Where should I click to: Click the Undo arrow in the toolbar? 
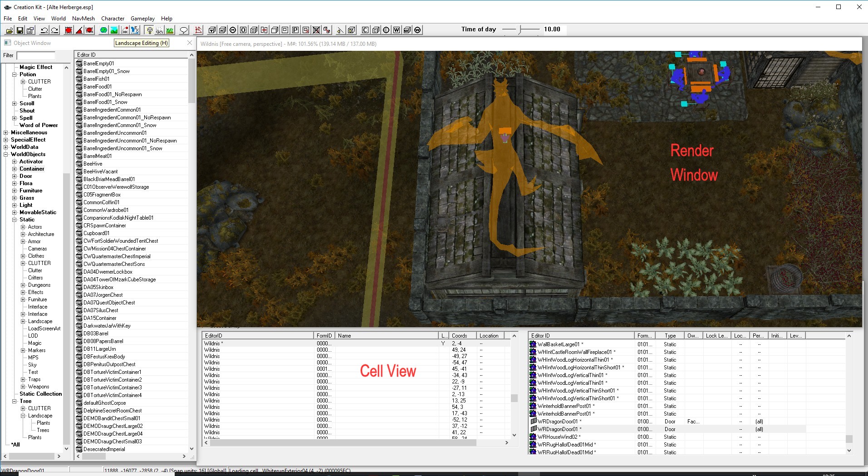[x=44, y=30]
